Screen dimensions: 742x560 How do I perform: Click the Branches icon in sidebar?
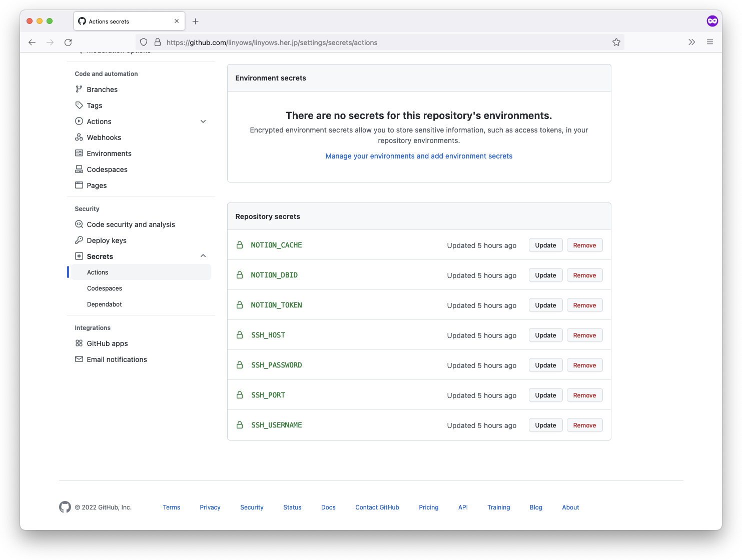79,89
